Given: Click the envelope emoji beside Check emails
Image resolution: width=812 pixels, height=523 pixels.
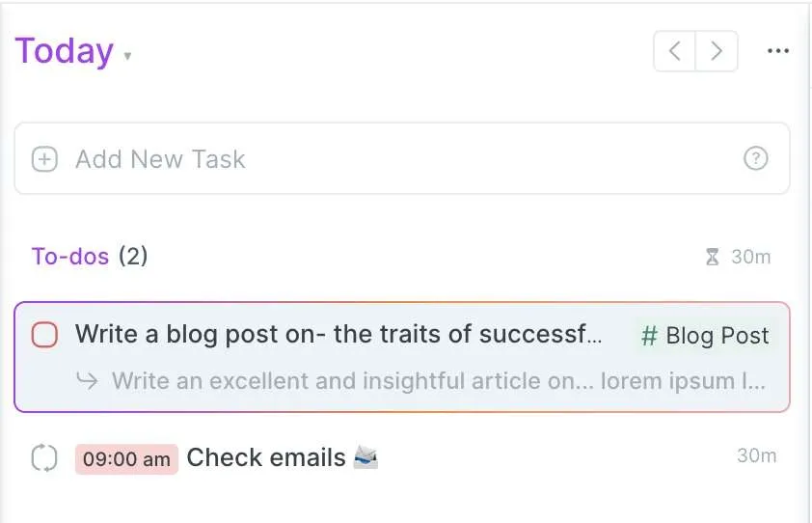Looking at the screenshot, I should pos(365,457).
